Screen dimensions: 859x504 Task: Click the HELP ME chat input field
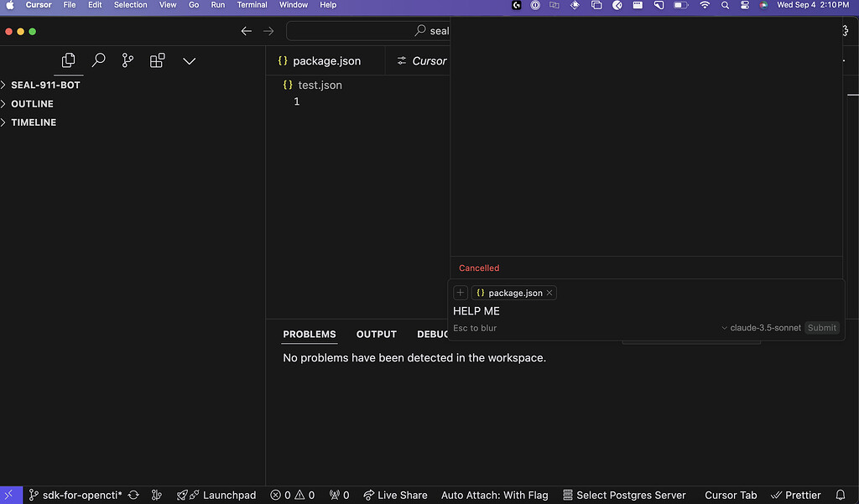pos(587,310)
